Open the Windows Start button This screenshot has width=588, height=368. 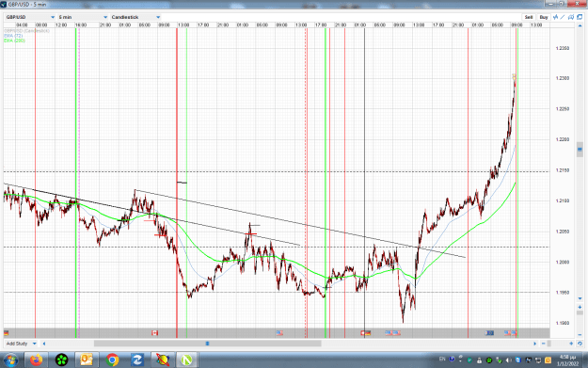coord(10,360)
